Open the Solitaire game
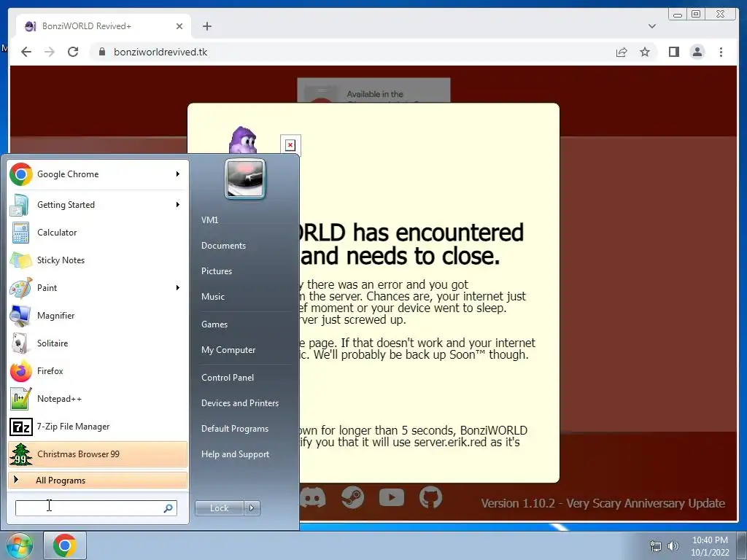 (98, 343)
